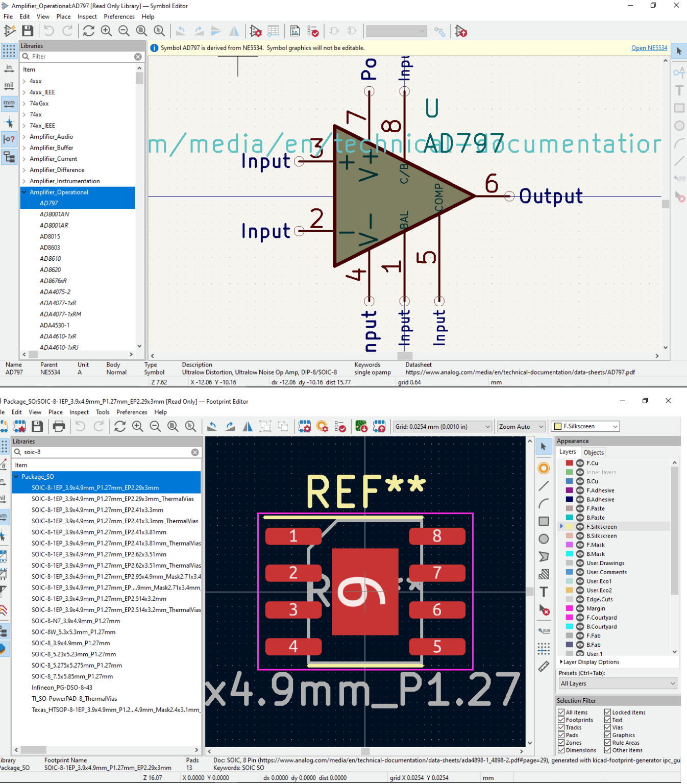Viewport: 687px width, 784px height.
Task: Expand the Amplifier_Audio library
Action: tap(24, 137)
